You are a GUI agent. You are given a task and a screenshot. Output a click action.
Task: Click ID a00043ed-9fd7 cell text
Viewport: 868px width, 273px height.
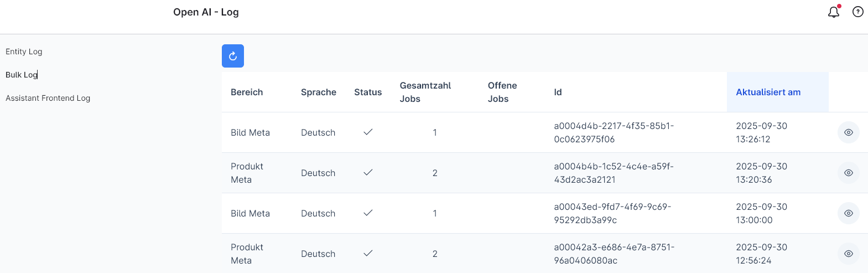tap(612, 213)
